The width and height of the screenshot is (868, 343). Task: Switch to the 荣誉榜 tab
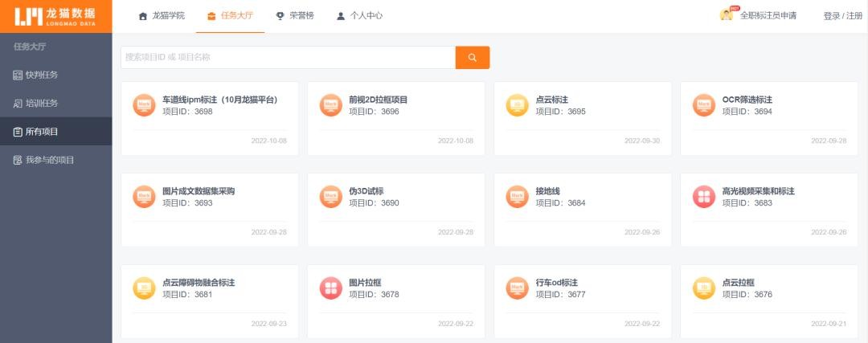[296, 16]
